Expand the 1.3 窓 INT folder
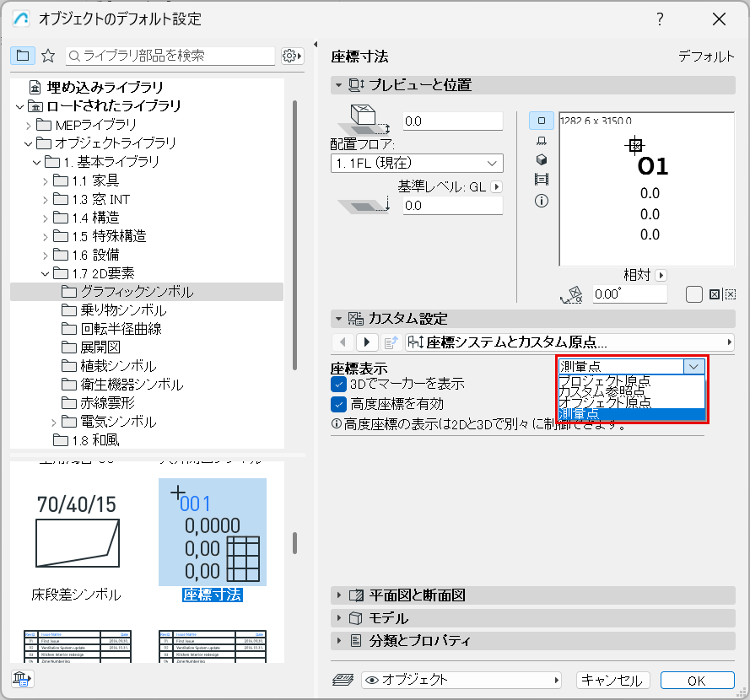This screenshot has height=700, width=750. [45, 200]
